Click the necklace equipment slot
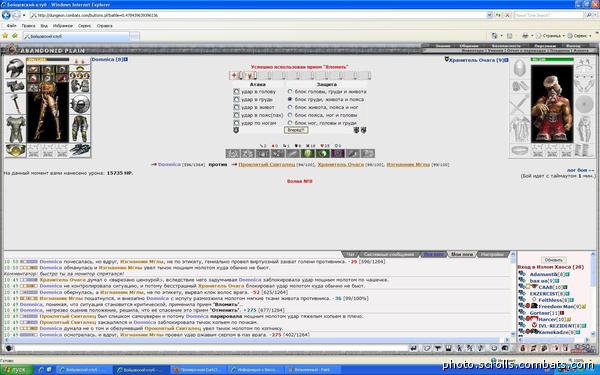 [80, 68]
